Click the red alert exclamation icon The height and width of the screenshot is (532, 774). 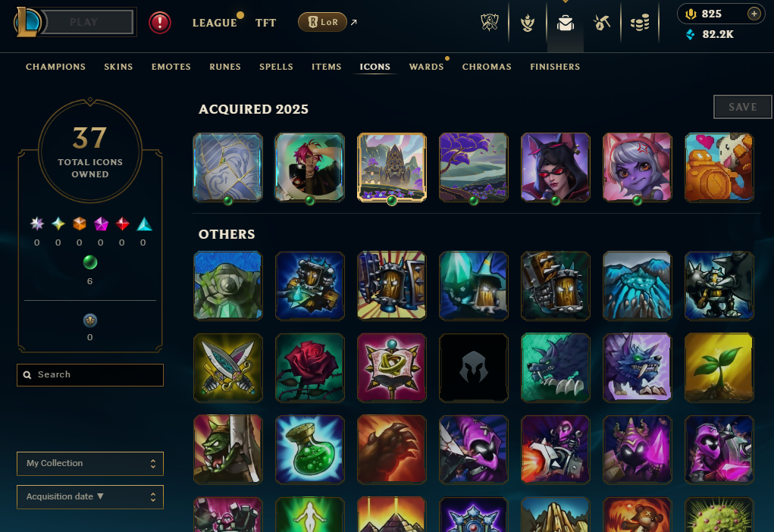pyautogui.click(x=160, y=23)
